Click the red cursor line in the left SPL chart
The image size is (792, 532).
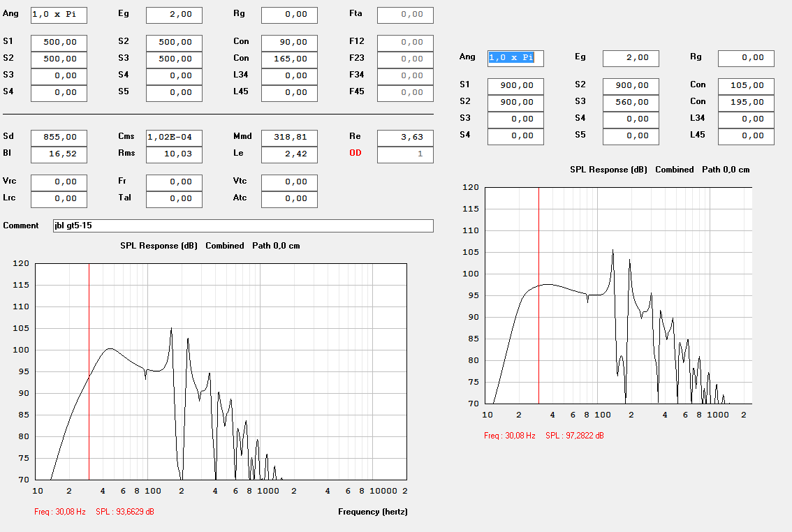point(89,371)
